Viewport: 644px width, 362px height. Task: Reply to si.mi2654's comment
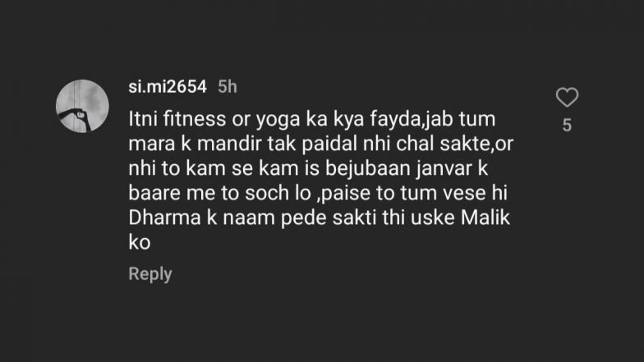149,274
